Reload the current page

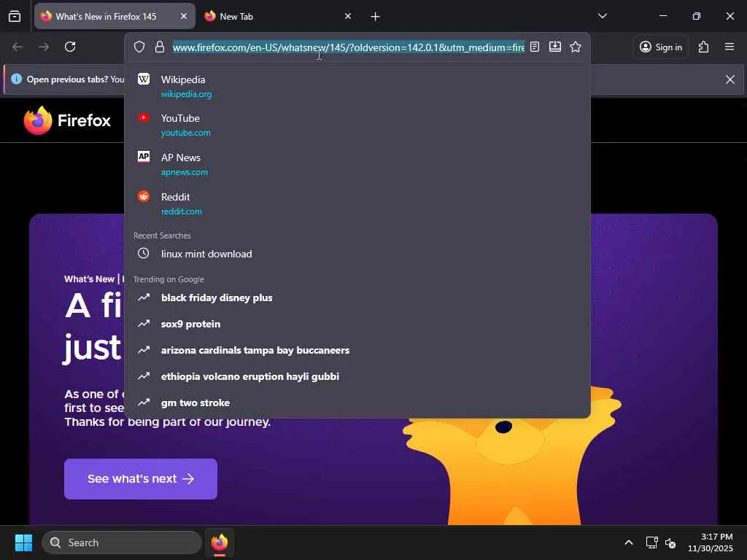click(x=70, y=47)
